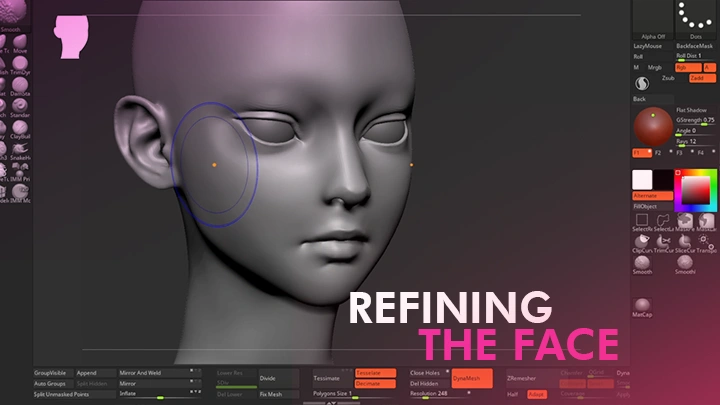
Task: Click the Append button
Action: coord(96,373)
